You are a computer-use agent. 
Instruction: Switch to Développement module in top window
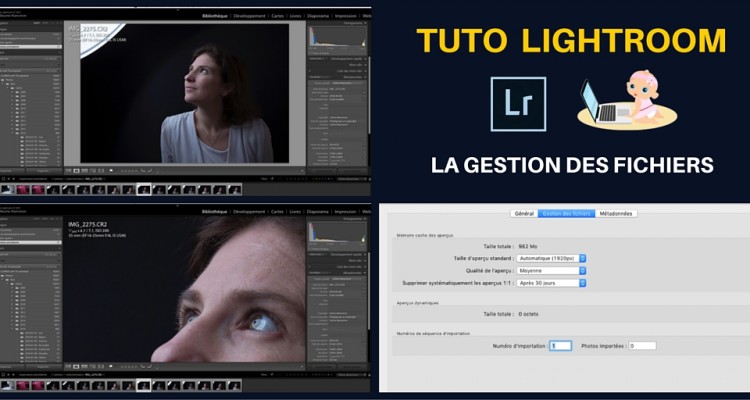coord(249,16)
